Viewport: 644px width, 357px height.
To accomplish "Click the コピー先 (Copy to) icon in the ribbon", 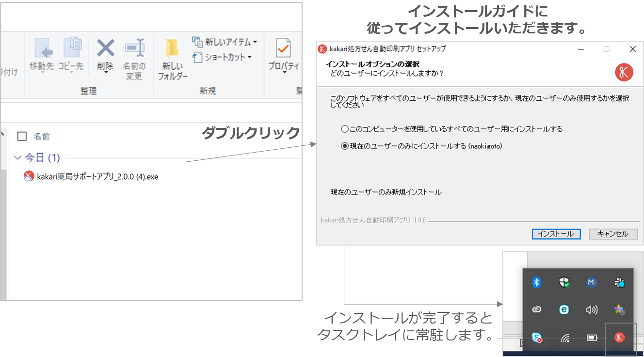I will pos(72,47).
